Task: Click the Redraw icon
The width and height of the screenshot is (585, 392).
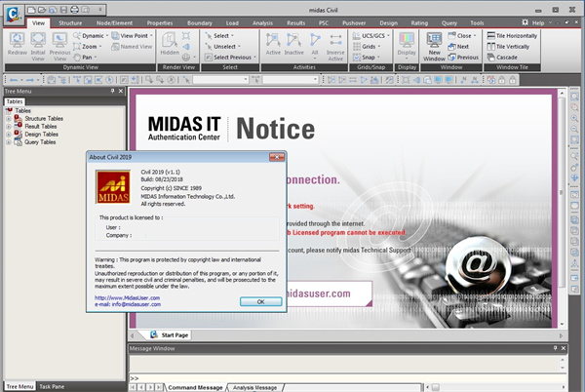Action: (17, 44)
